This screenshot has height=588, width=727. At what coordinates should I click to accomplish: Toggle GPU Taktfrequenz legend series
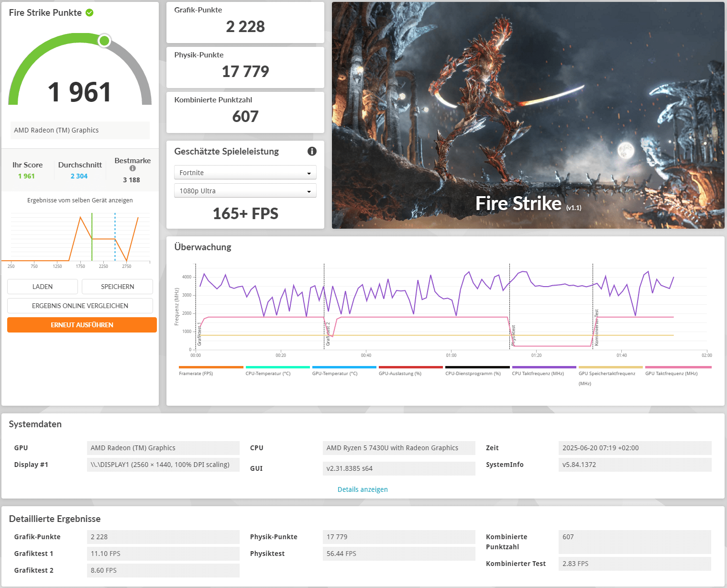[671, 373]
